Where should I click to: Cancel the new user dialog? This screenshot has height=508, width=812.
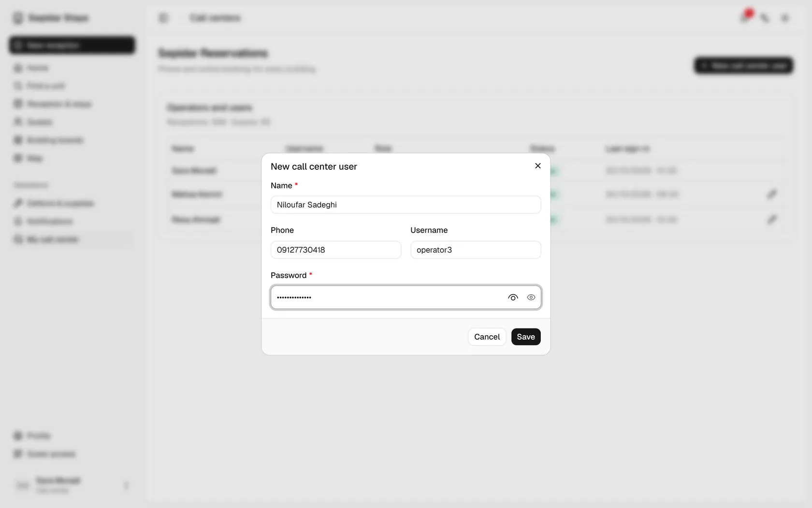point(487,337)
